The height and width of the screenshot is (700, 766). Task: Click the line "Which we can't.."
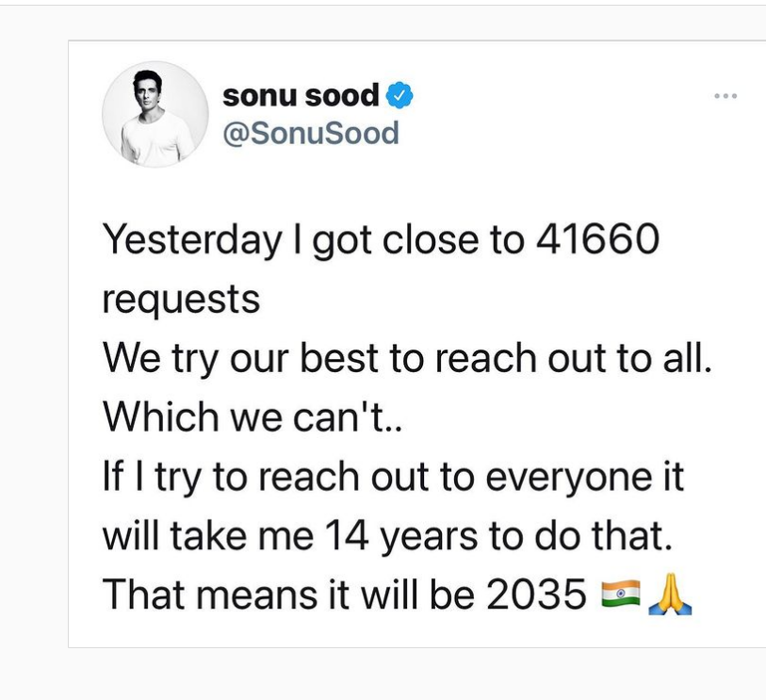coord(253,416)
